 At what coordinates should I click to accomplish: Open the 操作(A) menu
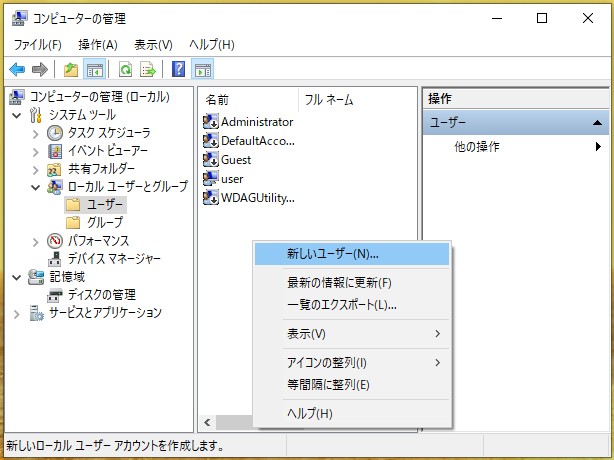[x=98, y=45]
